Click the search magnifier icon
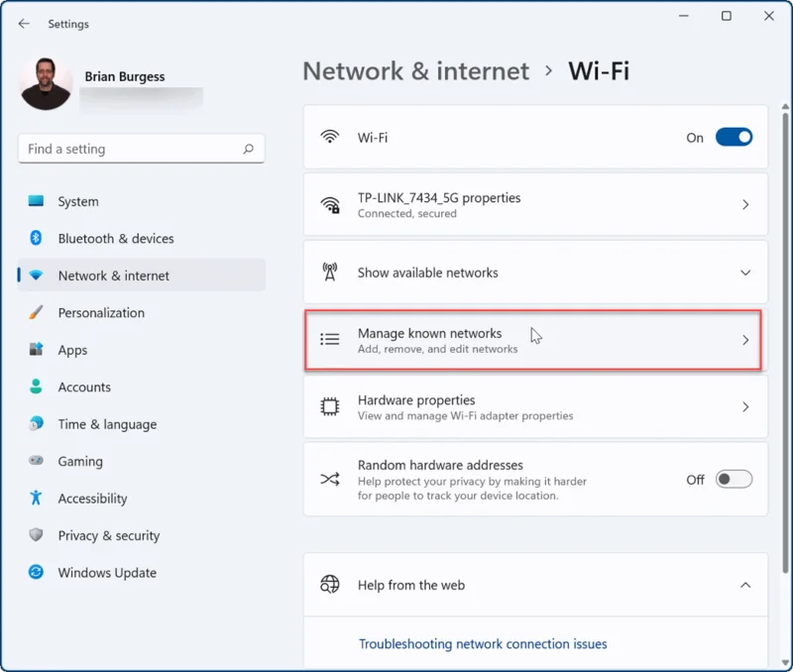Viewport: 793px width, 672px height. tap(249, 149)
